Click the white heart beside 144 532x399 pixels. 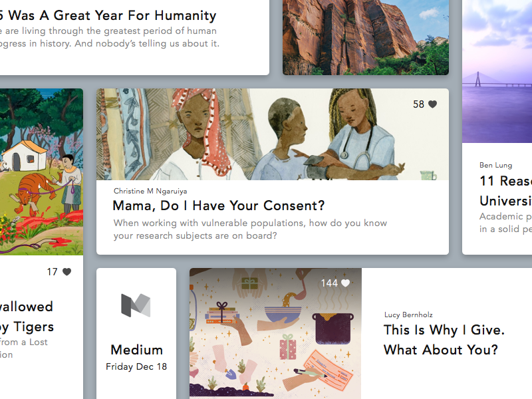tap(345, 283)
